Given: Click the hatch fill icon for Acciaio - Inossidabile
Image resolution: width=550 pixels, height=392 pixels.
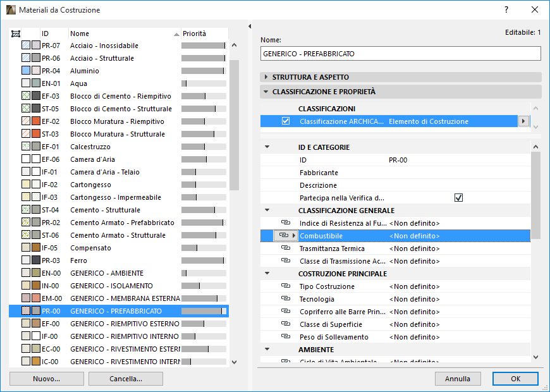Looking at the screenshot, I should click(26, 46).
